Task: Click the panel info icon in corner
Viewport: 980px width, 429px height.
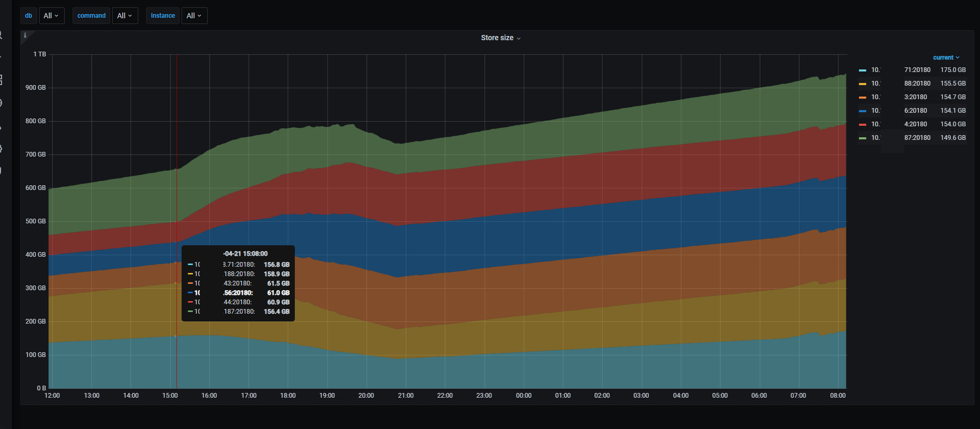Action: 25,35
